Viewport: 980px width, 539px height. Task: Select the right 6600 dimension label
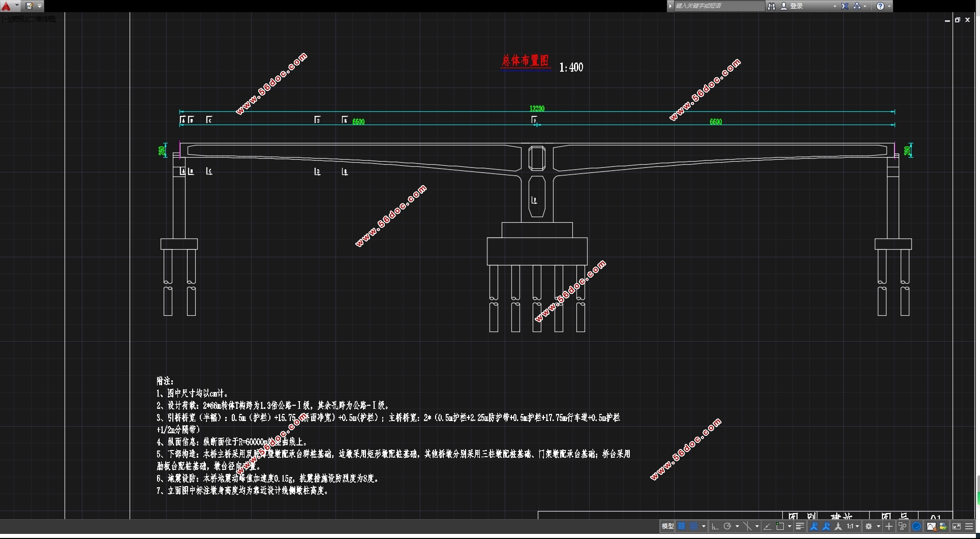pyautogui.click(x=716, y=122)
